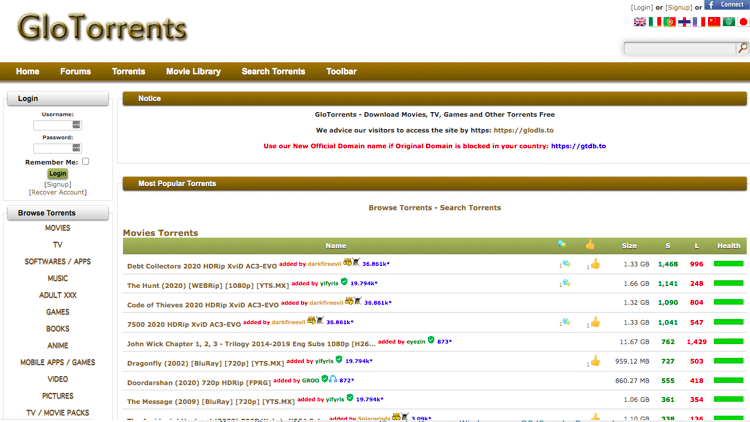Browse the ANIME category
This screenshot has height=422, width=750.
pyautogui.click(x=57, y=345)
